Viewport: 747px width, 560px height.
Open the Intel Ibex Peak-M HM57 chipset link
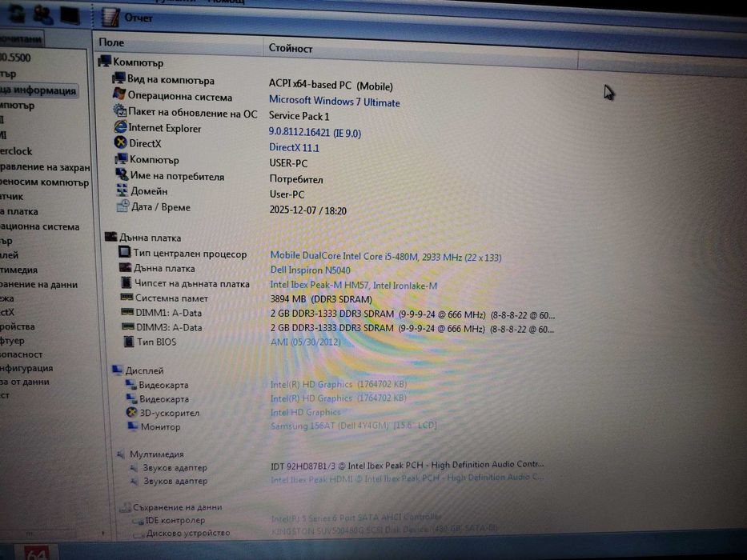pyautogui.click(x=354, y=285)
